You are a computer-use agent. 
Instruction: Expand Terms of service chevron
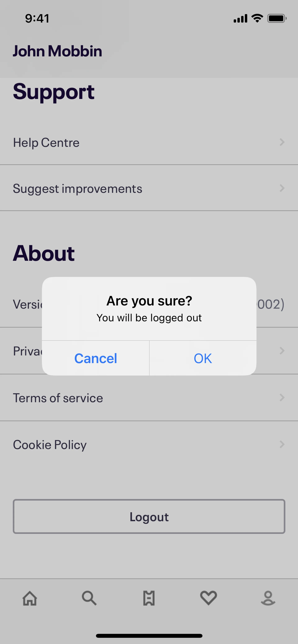click(x=282, y=398)
